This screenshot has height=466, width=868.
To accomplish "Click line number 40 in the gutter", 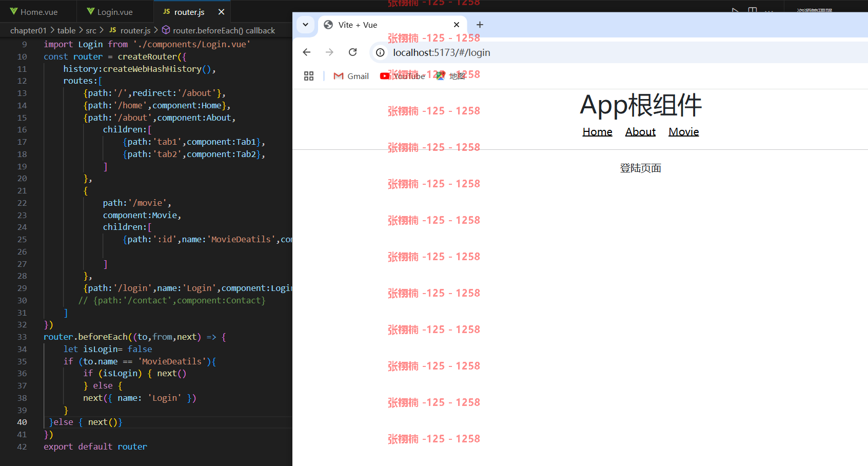I will click(x=22, y=422).
